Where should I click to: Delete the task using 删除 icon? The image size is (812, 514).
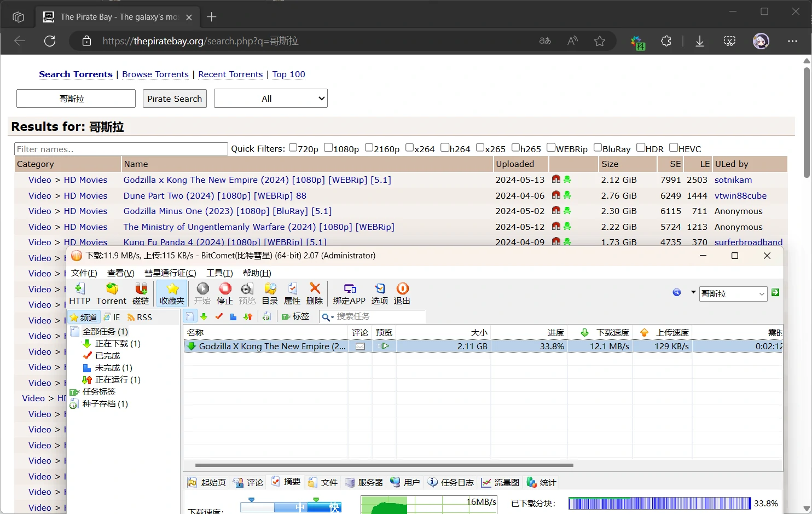click(315, 293)
